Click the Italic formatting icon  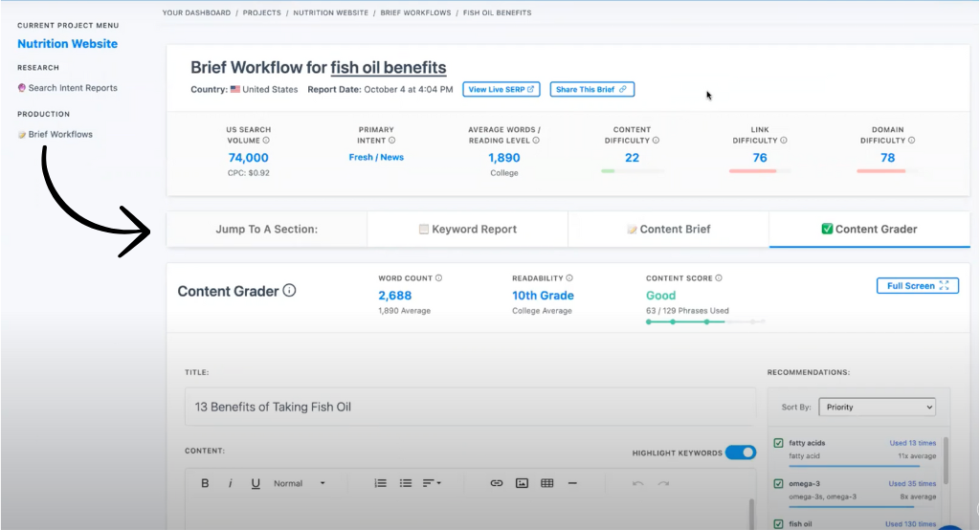click(x=230, y=483)
